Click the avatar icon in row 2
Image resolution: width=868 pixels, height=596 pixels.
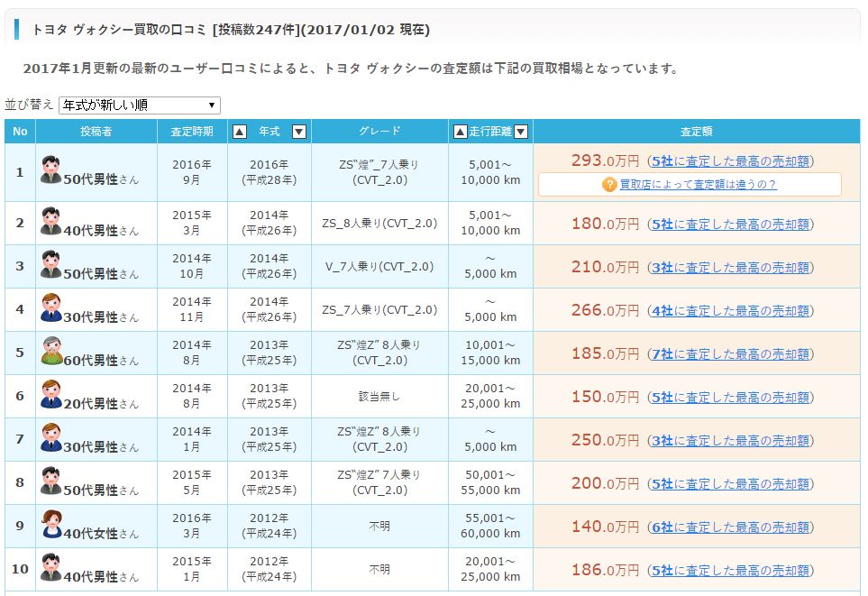(x=51, y=220)
